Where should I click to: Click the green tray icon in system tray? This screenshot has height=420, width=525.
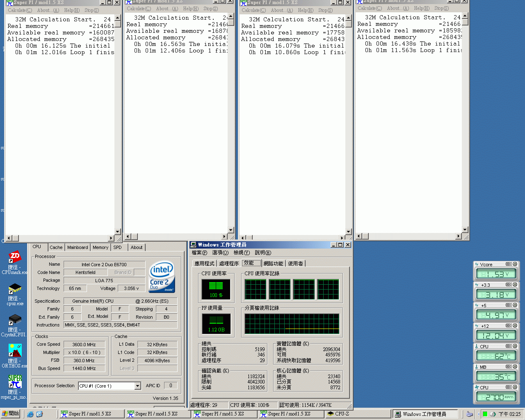[485, 414]
